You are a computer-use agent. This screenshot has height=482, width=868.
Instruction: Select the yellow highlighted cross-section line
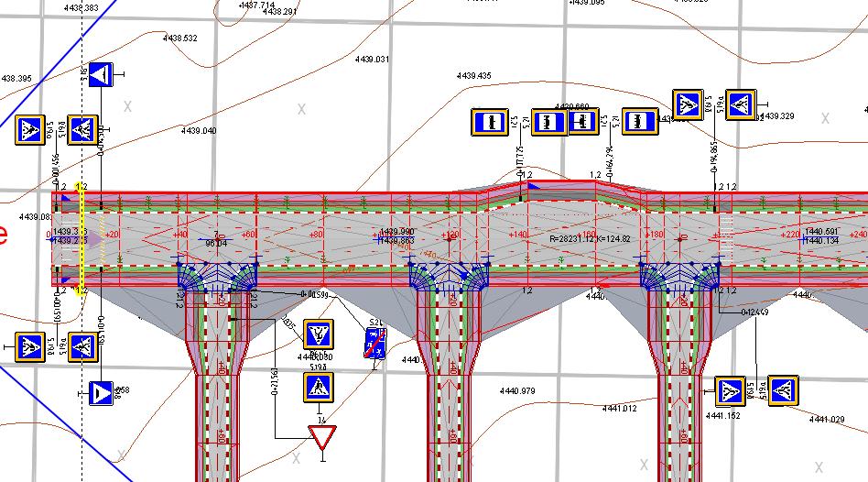(81, 239)
